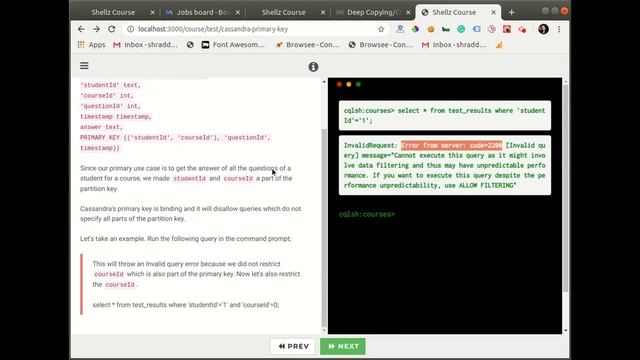Click the info circle icon
Screen dimensions: 640x360
[x=313, y=67]
